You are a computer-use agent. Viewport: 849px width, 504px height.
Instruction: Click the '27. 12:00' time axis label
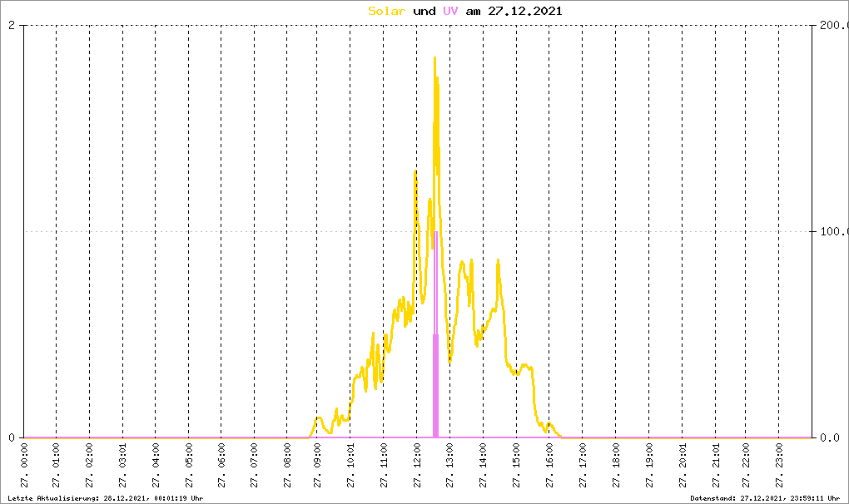(417, 465)
